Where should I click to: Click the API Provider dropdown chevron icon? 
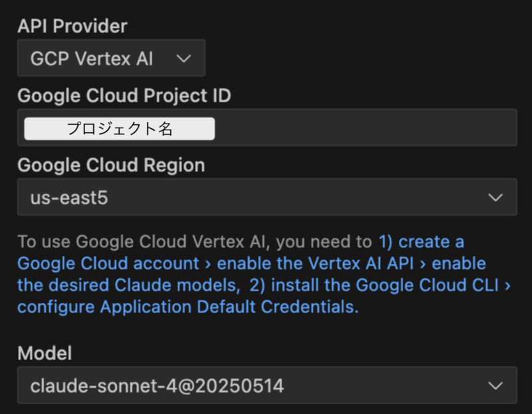tap(184, 58)
